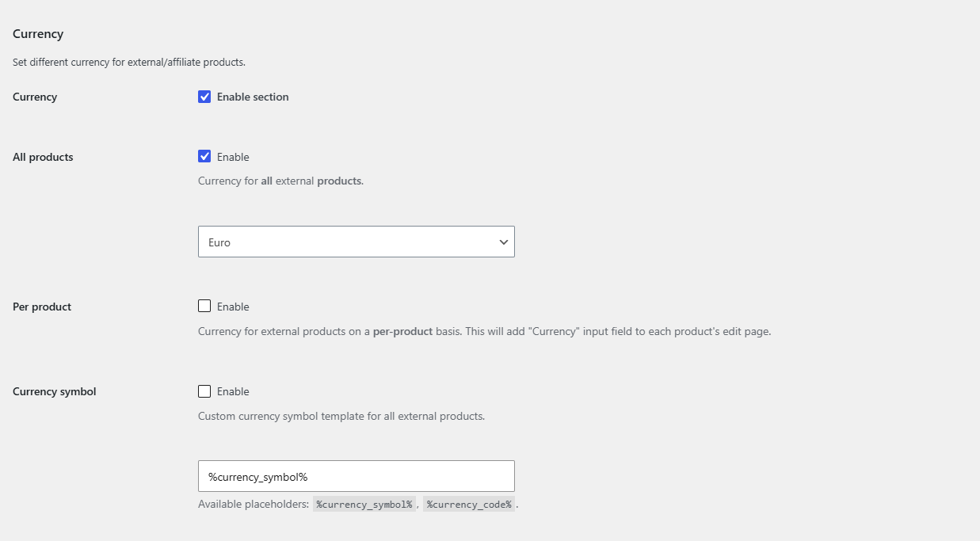
Task: Enable the Currency symbol checkbox
Action: tap(204, 391)
